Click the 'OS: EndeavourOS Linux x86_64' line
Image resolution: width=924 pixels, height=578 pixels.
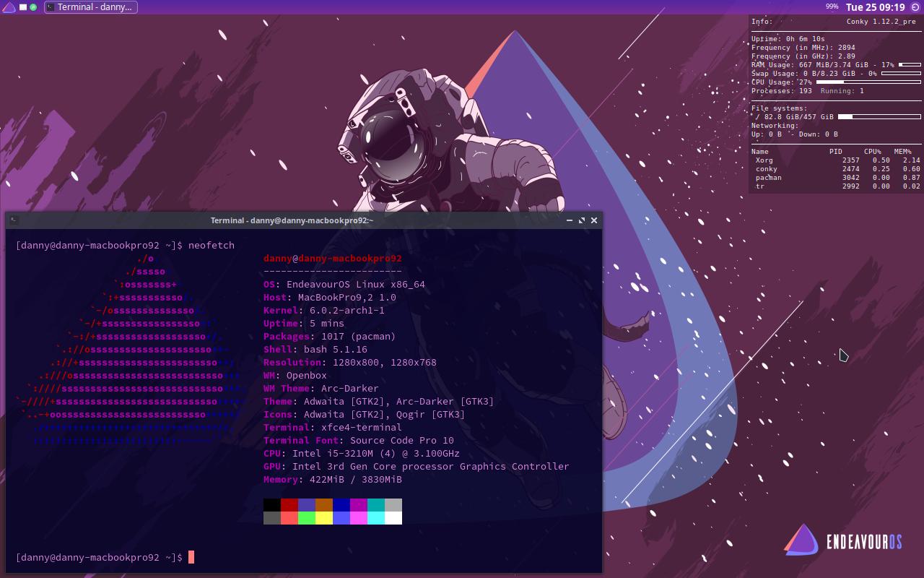344,284
